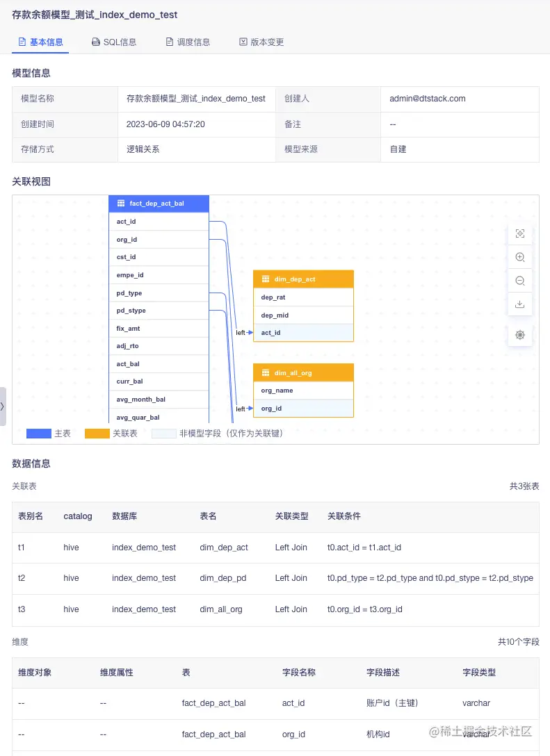Image resolution: width=550 pixels, height=756 pixels.
Task: Click the 基本信息 tab icon
Action: pyautogui.click(x=22, y=42)
